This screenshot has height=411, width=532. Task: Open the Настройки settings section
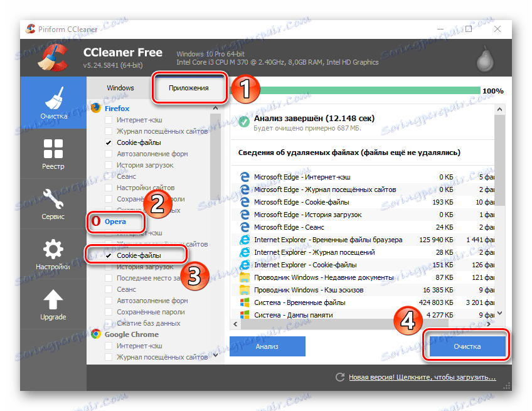click(x=53, y=254)
